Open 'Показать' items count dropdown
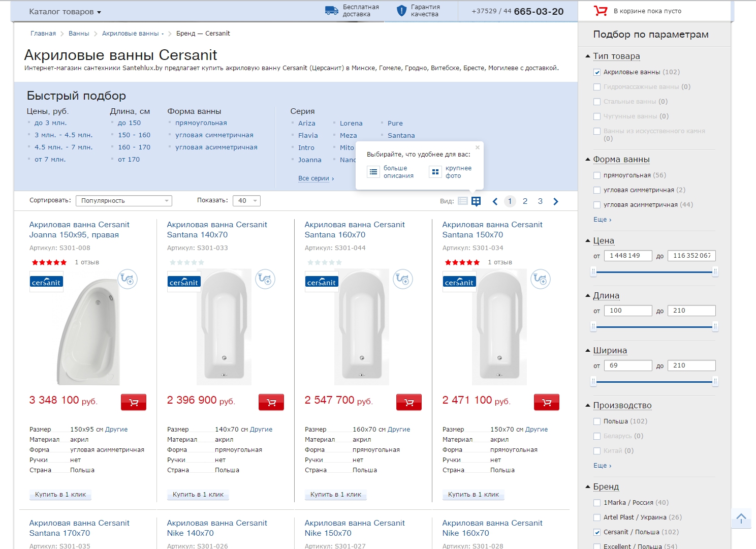This screenshot has width=756, height=549. [246, 201]
